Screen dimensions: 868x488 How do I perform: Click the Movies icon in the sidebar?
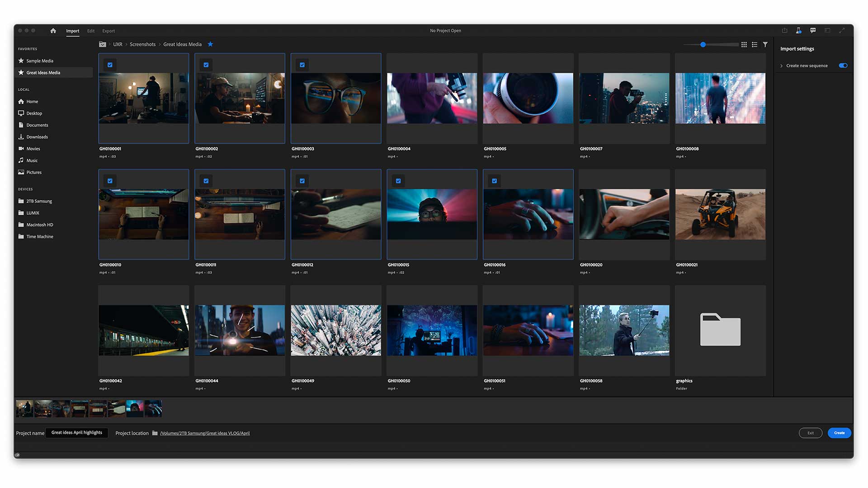(21, 148)
